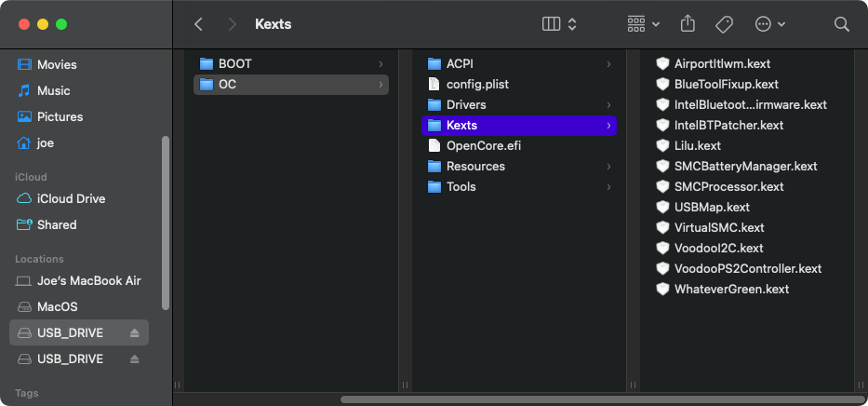
Task: Select WhateverGreen.kext
Action: pyautogui.click(x=747, y=289)
